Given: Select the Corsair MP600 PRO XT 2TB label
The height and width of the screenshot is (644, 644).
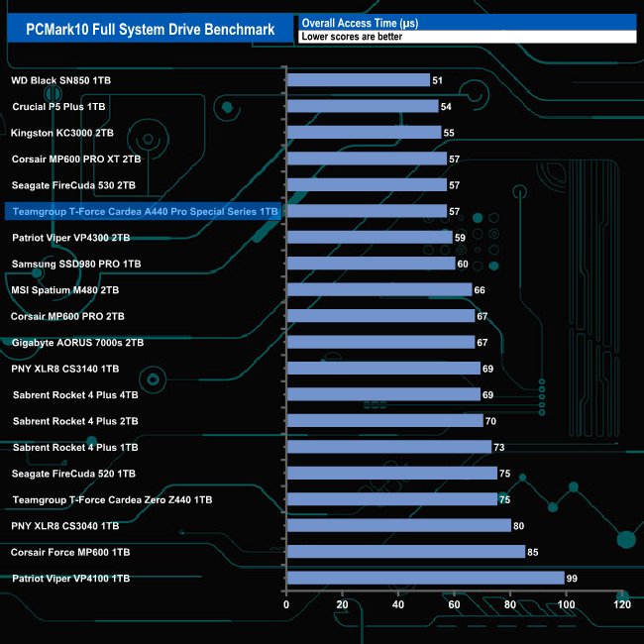Looking at the screenshot, I should tap(76, 159).
